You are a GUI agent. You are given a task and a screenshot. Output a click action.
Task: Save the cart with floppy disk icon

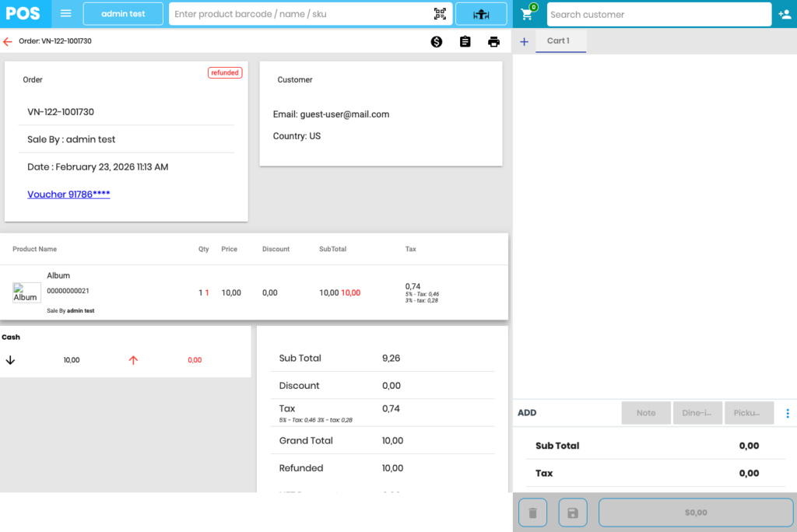coord(573,513)
